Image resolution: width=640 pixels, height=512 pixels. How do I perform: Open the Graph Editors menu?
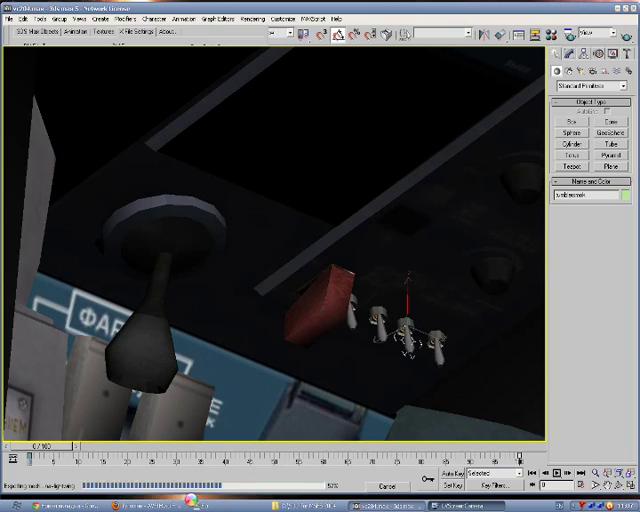coord(218,19)
